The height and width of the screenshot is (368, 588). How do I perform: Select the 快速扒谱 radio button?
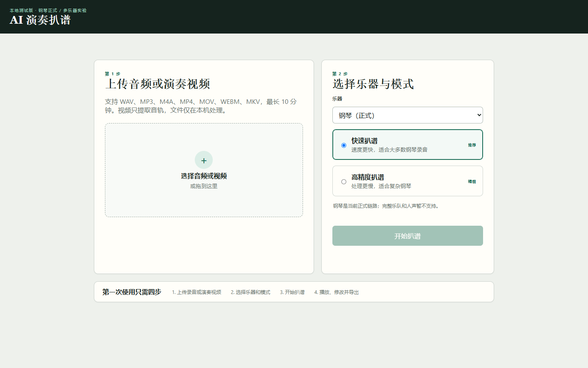pyautogui.click(x=344, y=145)
